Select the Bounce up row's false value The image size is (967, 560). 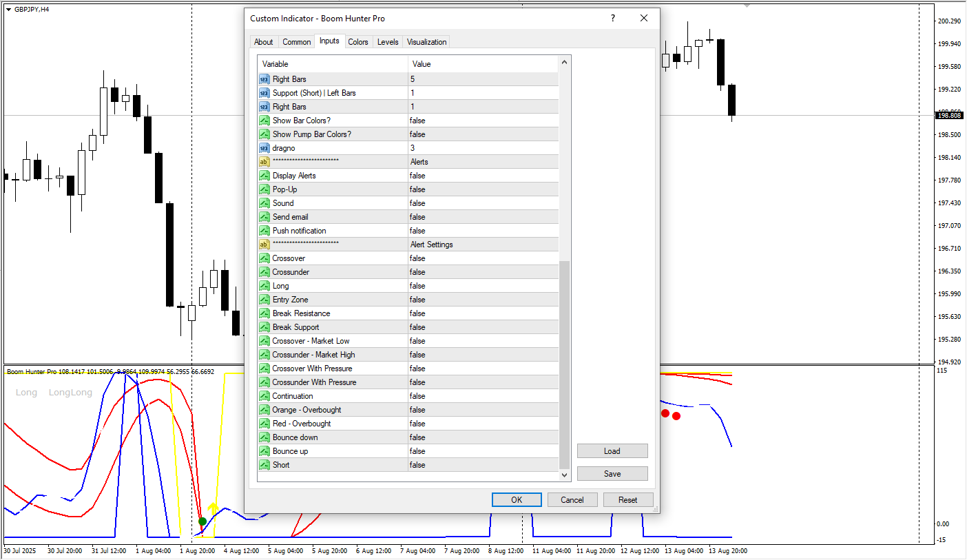coord(483,451)
